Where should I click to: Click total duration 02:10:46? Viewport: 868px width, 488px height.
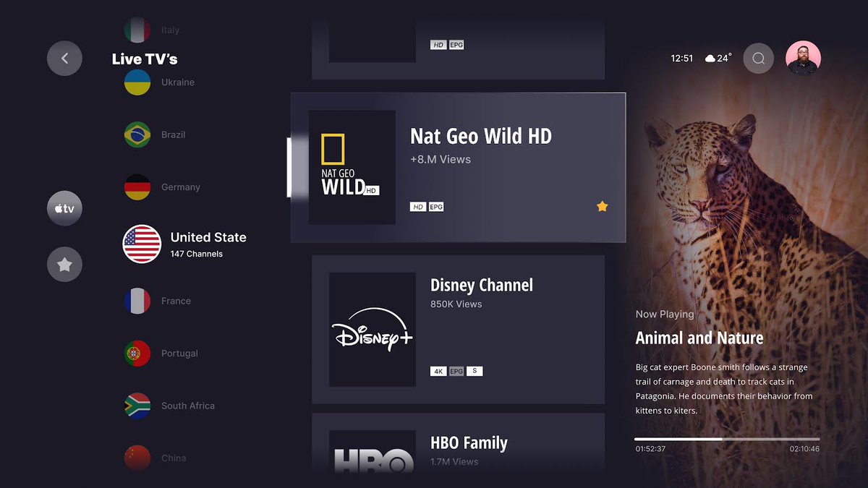coord(804,449)
